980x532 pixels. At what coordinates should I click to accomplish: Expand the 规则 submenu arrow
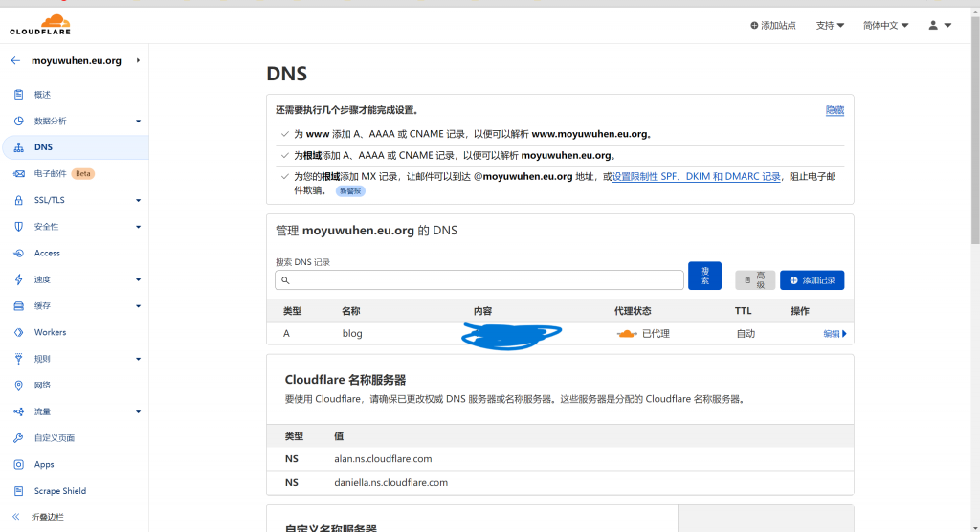(x=138, y=359)
